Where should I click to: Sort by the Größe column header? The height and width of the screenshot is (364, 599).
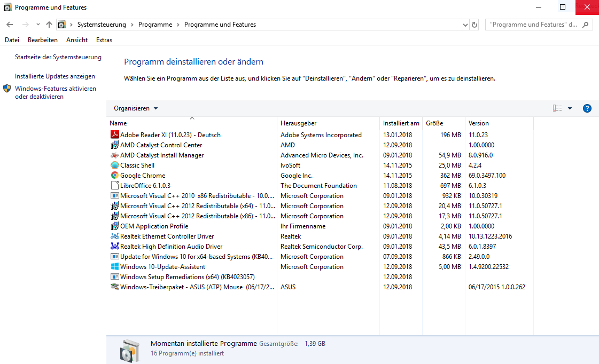click(x=444, y=123)
